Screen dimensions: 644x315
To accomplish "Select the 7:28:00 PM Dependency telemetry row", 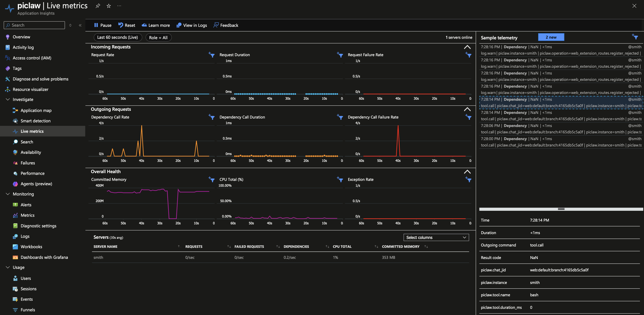I will tap(561, 142).
